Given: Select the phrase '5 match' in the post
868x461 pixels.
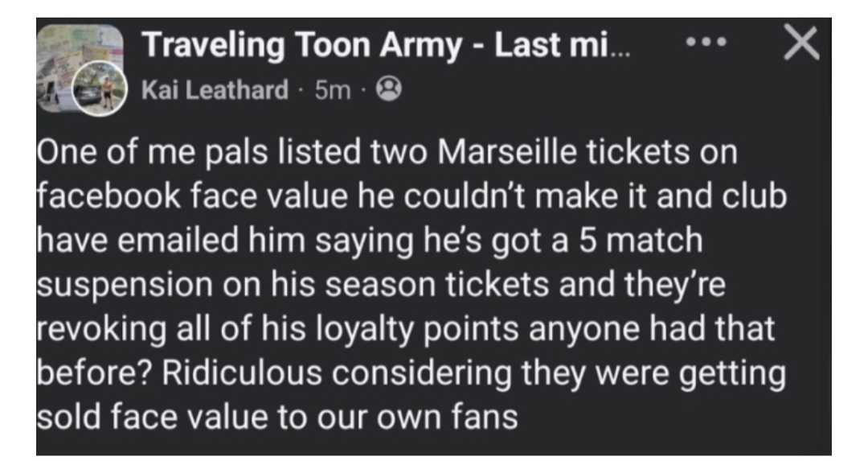Looking at the screenshot, I should point(657,242).
